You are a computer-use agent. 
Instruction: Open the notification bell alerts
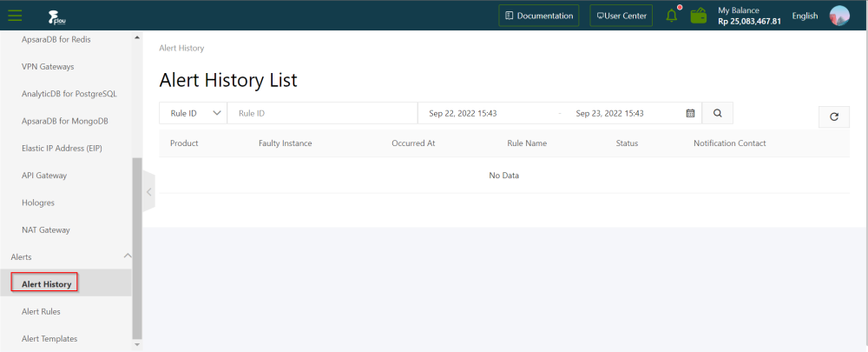click(x=672, y=15)
